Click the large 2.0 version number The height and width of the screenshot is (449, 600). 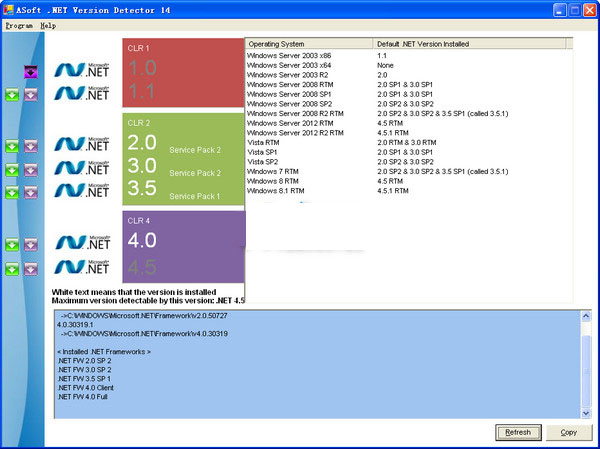pos(142,142)
